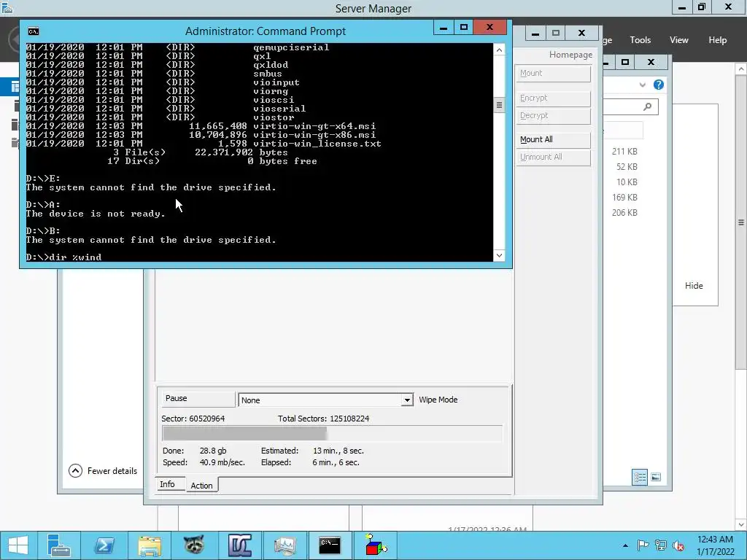747x560 pixels.
Task: Show hidden tray icons arrow
Action: (625, 545)
